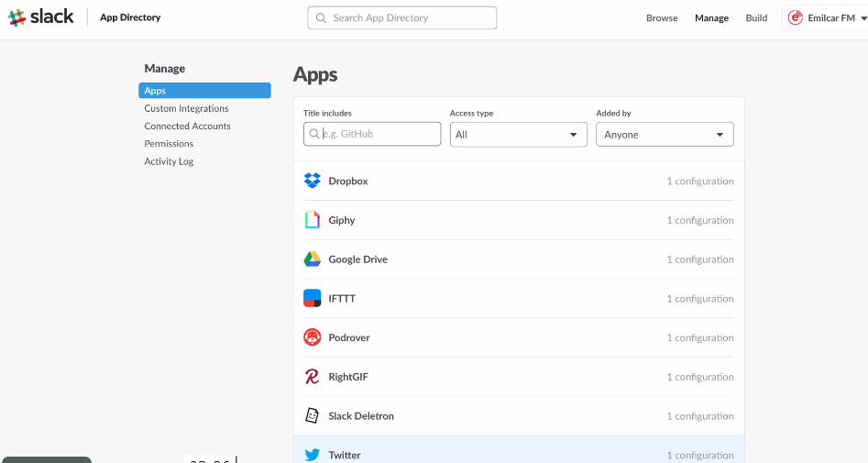The height and width of the screenshot is (463, 868).
Task: Open Connected Accounts in the sidebar
Action: click(x=187, y=126)
